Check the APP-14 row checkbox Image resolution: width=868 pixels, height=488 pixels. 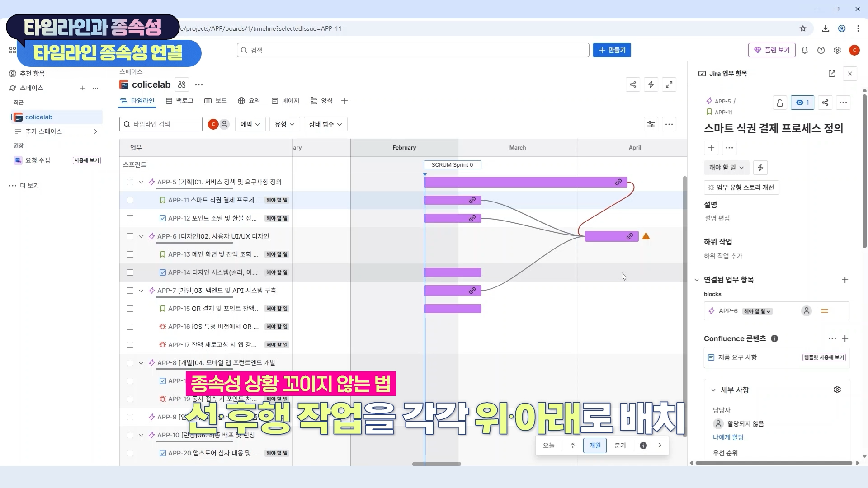130,272
